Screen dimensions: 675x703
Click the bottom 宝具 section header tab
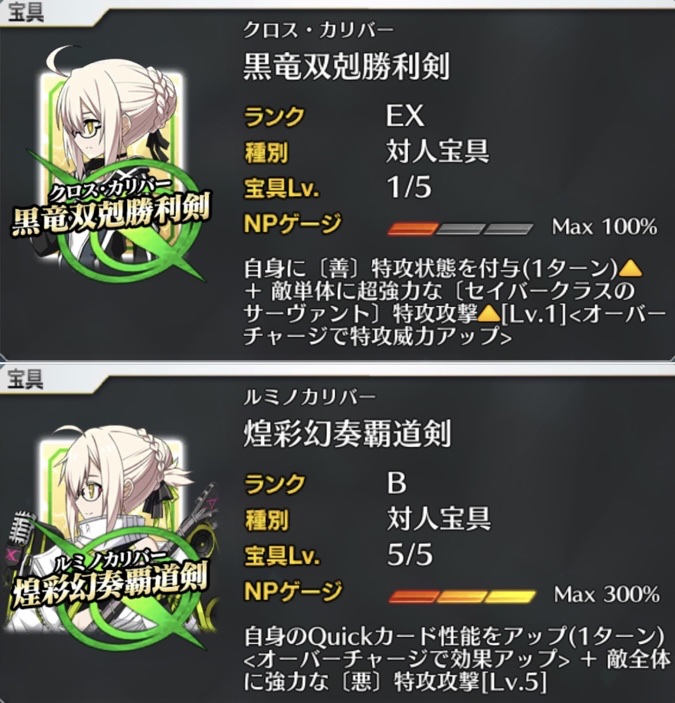click(26, 380)
